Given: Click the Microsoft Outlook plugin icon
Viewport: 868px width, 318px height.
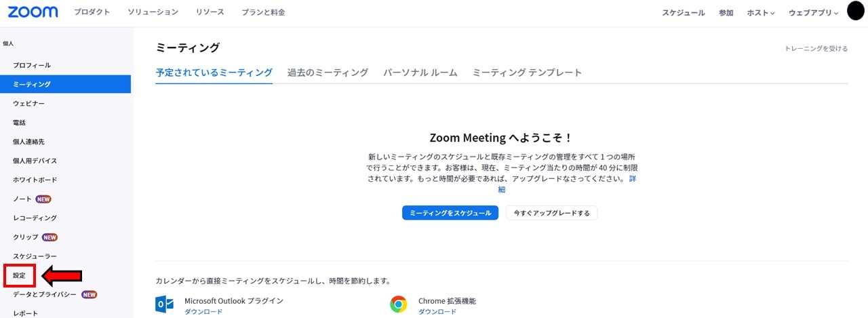Looking at the screenshot, I should pyautogui.click(x=165, y=304).
